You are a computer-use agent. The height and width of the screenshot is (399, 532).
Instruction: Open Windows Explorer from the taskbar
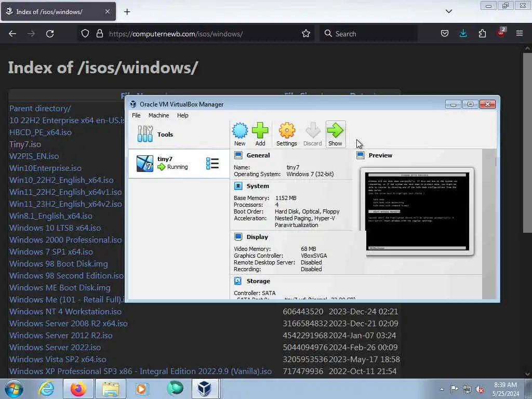[x=111, y=389]
